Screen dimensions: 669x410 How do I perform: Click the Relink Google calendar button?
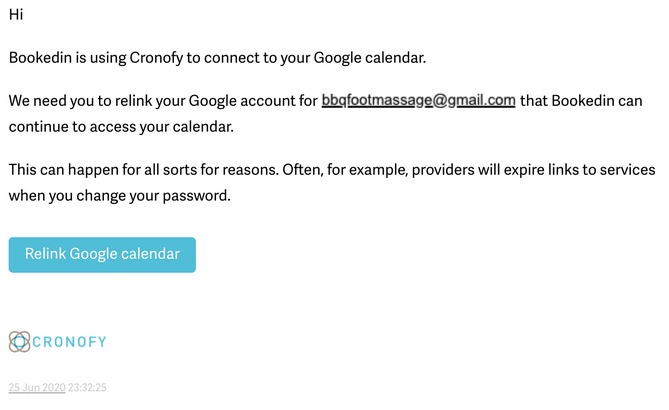coord(102,255)
